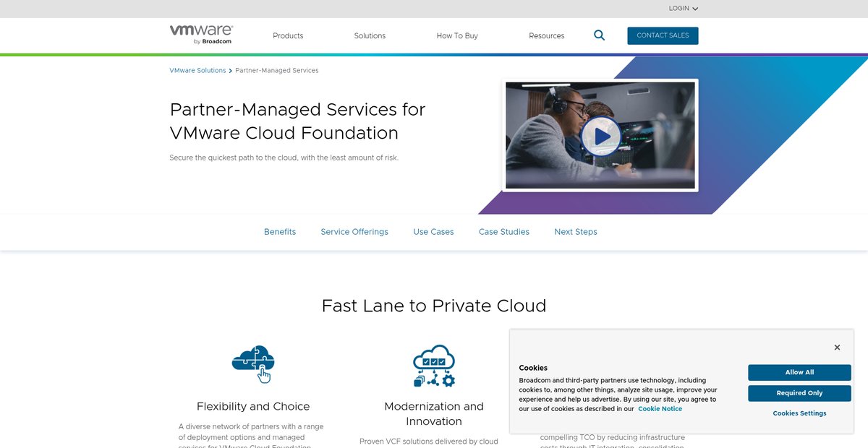
Task: Jump to the Benefits section
Action: coord(280,232)
